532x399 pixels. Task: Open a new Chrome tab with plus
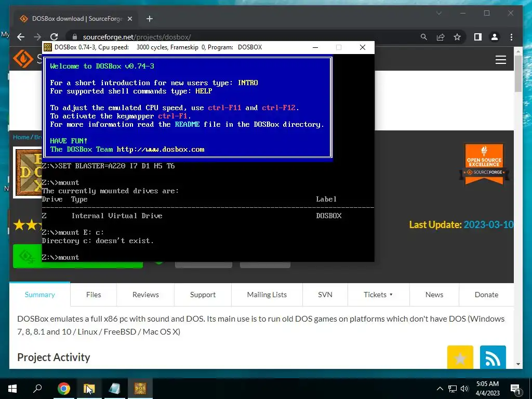coord(150,19)
